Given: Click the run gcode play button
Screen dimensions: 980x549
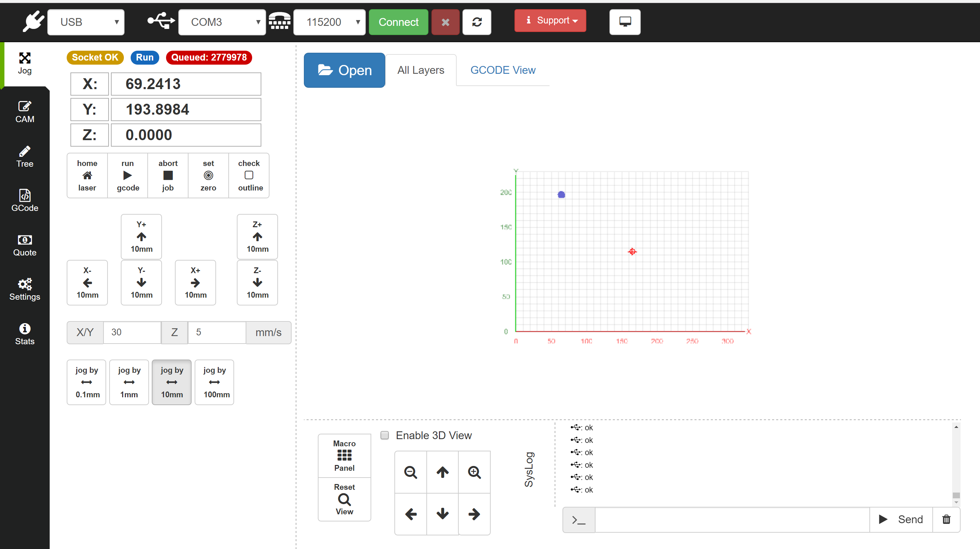Looking at the screenshot, I should tap(128, 176).
